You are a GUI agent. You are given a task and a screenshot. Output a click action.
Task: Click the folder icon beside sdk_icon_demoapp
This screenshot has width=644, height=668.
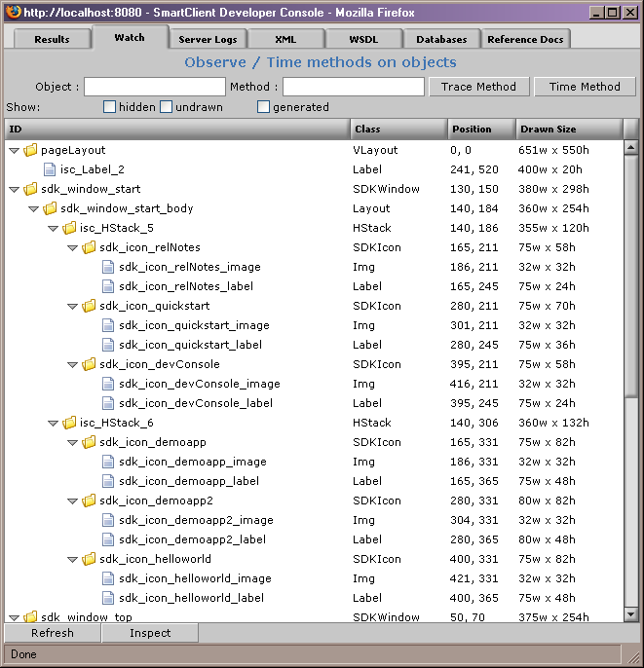(89, 442)
